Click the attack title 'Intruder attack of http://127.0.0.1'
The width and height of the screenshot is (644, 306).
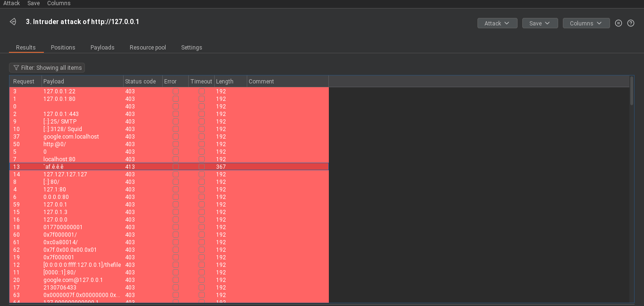83,22
